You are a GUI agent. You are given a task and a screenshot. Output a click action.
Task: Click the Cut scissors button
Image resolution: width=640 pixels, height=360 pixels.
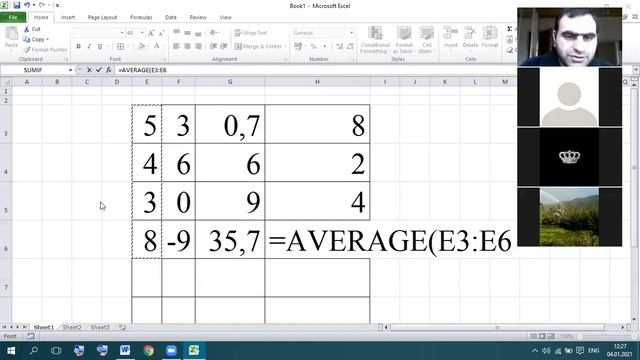pos(32,29)
